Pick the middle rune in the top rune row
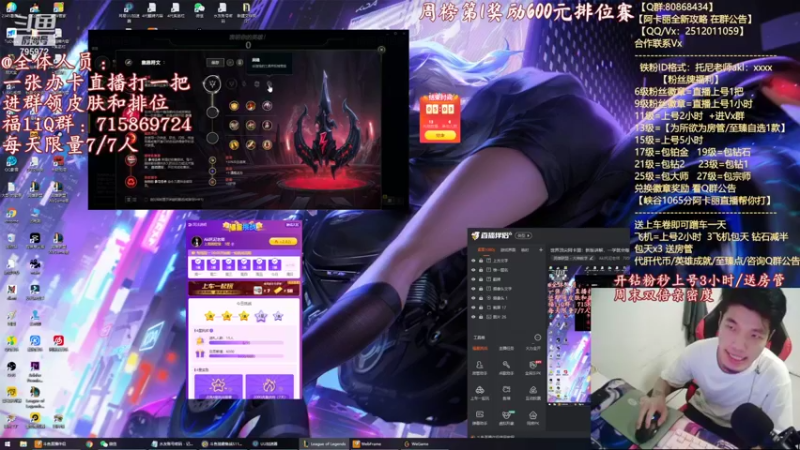Image resolution: width=800 pixels, height=450 pixels. [x=251, y=106]
